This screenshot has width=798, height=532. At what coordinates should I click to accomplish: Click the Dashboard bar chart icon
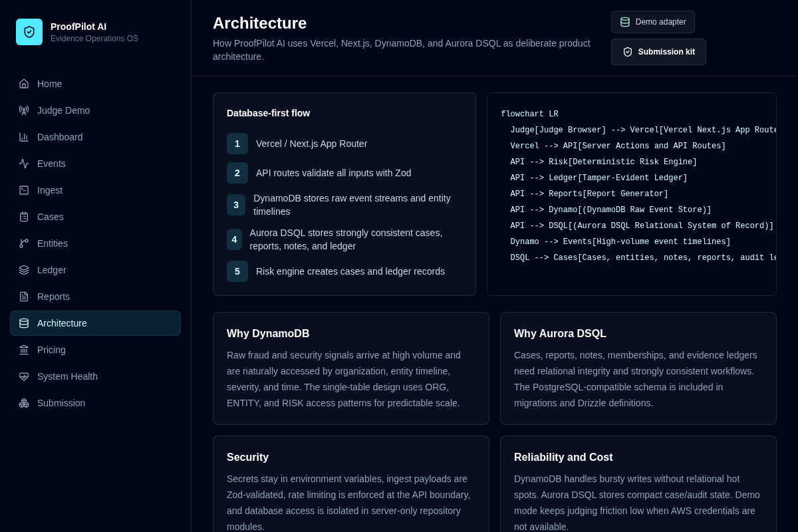click(x=24, y=137)
